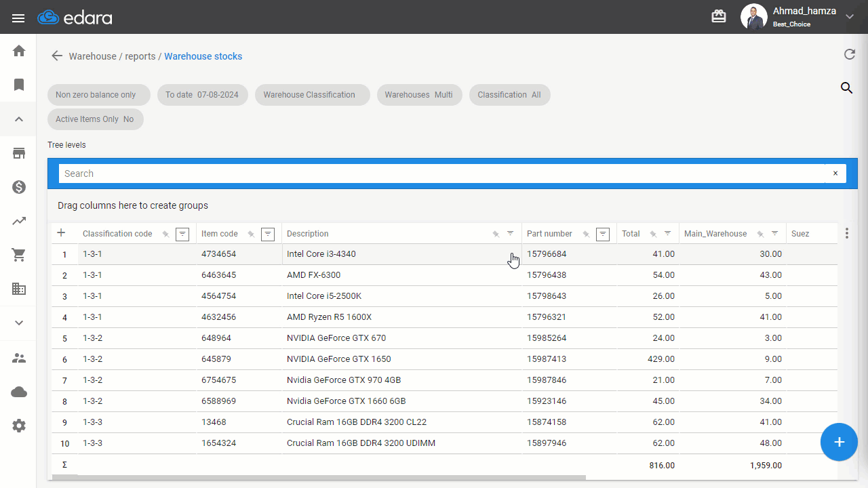This screenshot has width=868, height=488.
Task: Open Main_Warehouse column filter
Action: [x=775, y=233]
